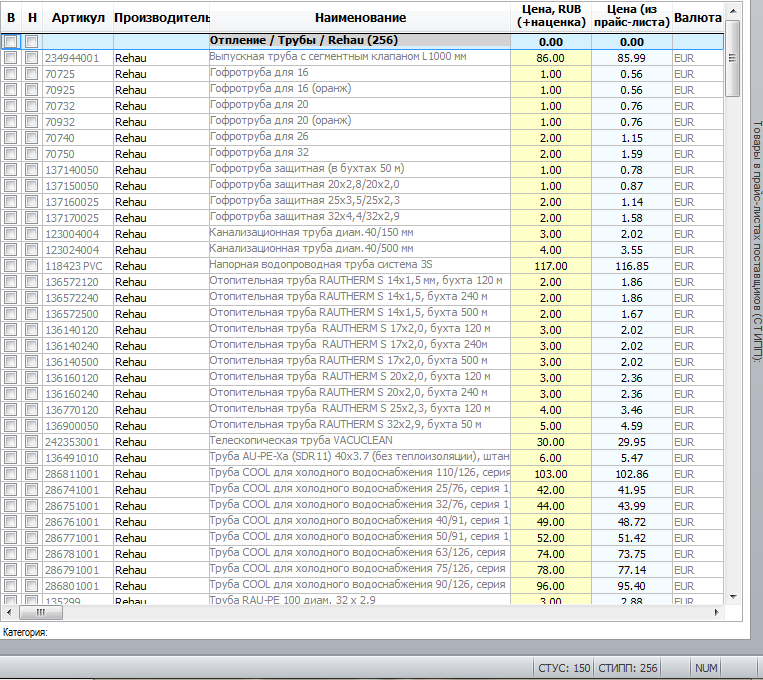763x680 pixels.
Task: Open the Товары в прайс-листах поставщиков side tab
Action: click(x=756, y=241)
